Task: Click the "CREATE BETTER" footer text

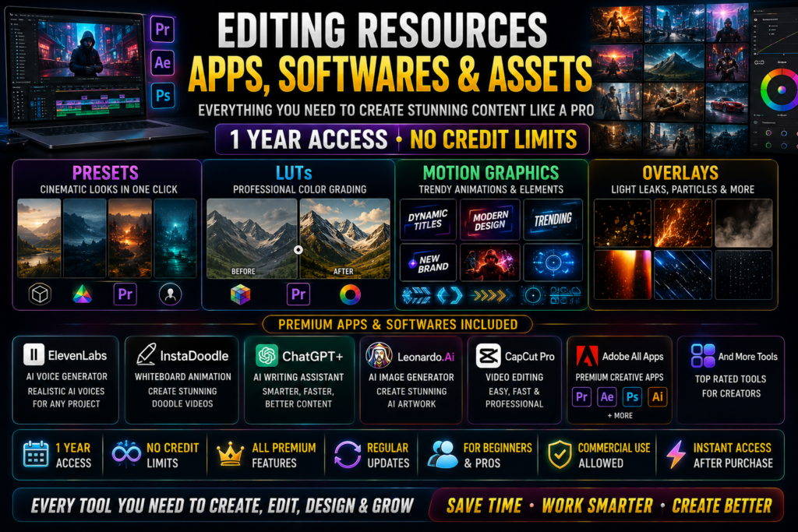Action: [722, 506]
